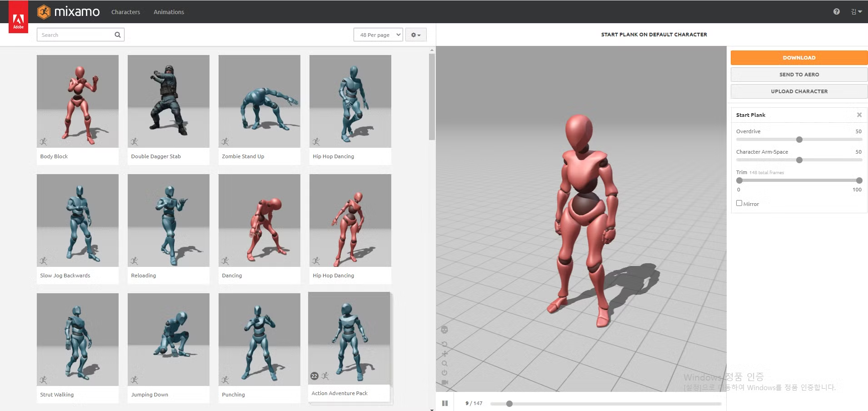Click the search magnifier icon
Image resolution: width=868 pixels, height=411 pixels.
pyautogui.click(x=118, y=35)
